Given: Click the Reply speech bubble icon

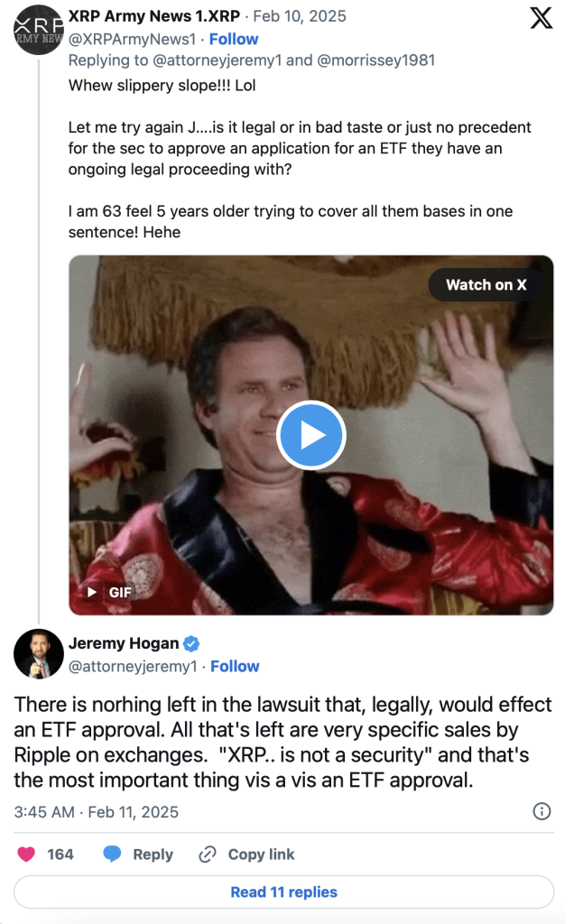Looking at the screenshot, I should click(x=112, y=854).
